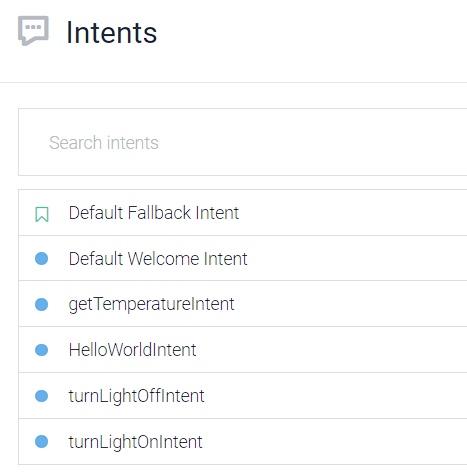Screen dimensions: 467x473
Task: Click the Intents page heading
Action: pos(112,32)
